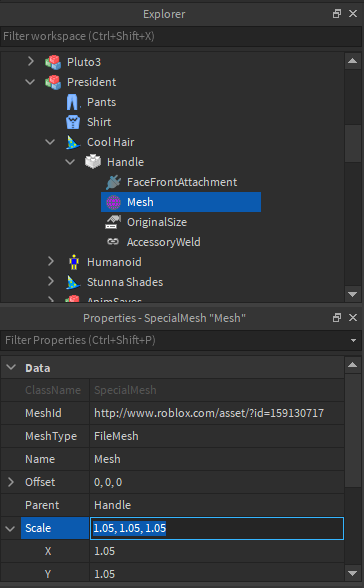Click Properties scrollbar down arrow
Screen dimensions: 364x588
pyautogui.click(x=352, y=573)
